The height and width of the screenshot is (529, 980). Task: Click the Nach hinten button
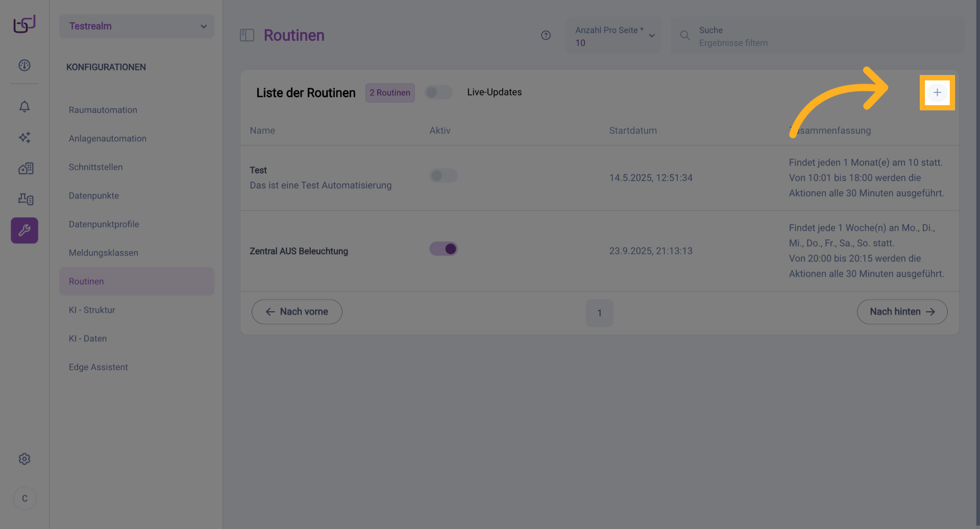(902, 312)
